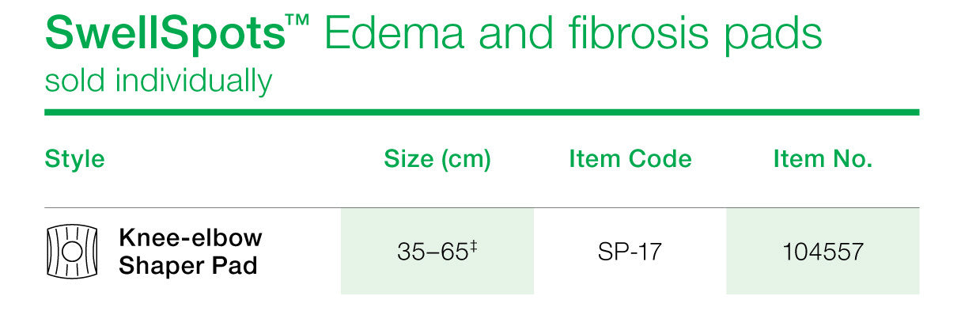The height and width of the screenshot is (330, 980).
Task: Click the knee-elbow pad outline icon
Action: (70, 252)
